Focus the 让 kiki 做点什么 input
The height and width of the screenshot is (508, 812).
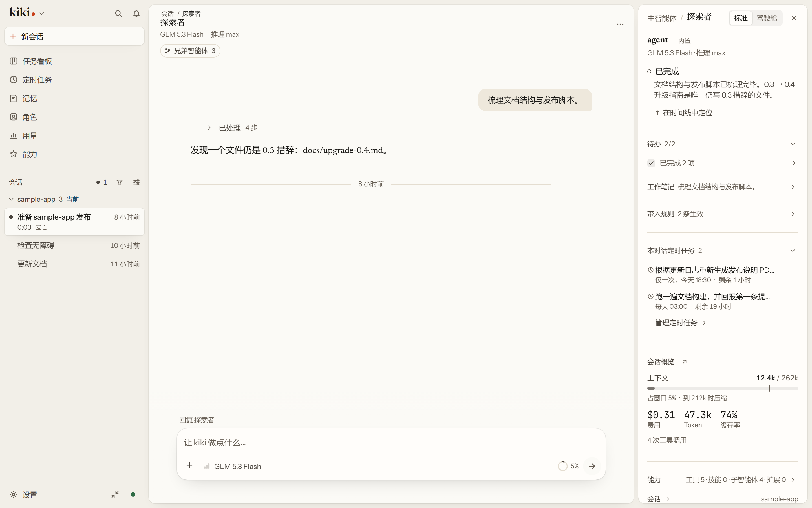pos(391,443)
